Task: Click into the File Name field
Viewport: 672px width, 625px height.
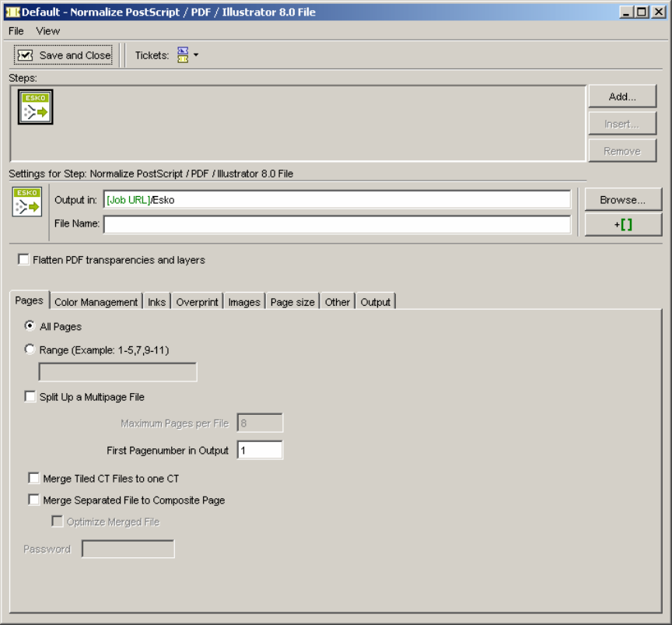Action: coord(337,224)
